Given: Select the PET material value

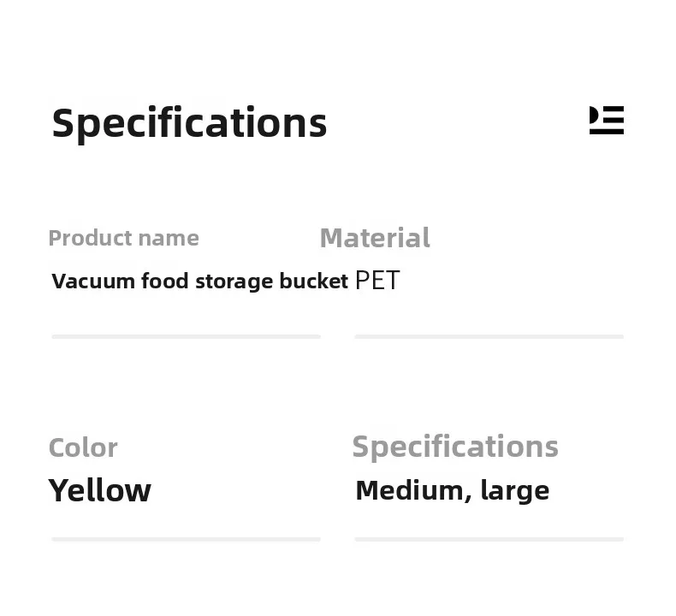Looking at the screenshot, I should (377, 281).
